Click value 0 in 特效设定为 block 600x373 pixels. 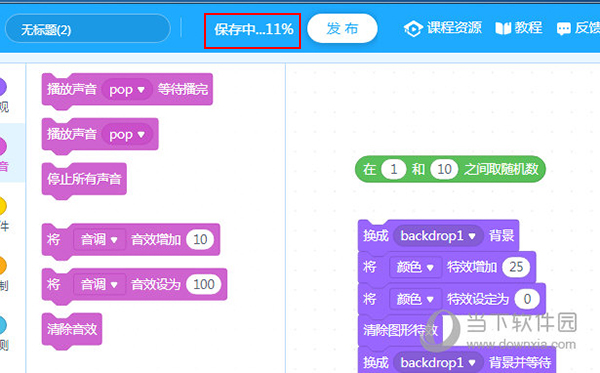(x=527, y=299)
